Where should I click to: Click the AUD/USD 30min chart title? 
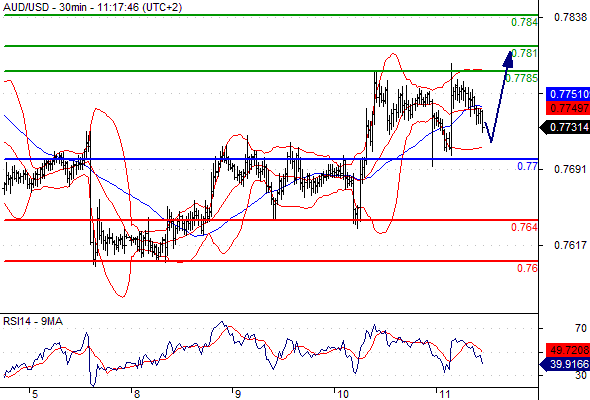click(x=93, y=7)
